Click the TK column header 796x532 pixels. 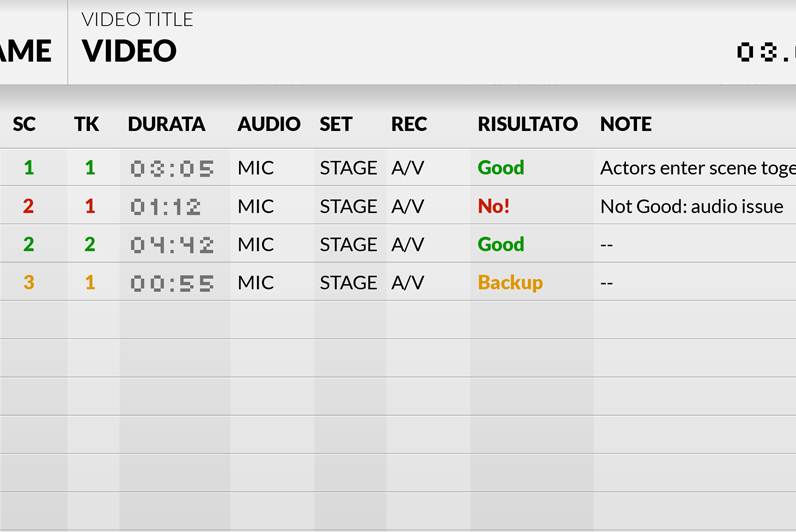[86, 125]
